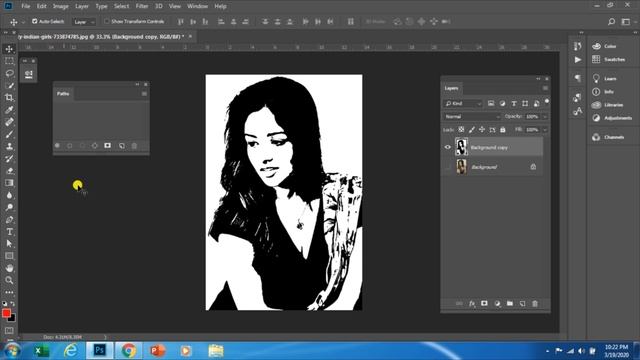Viewport: 640px width, 360px height.
Task: Open the Kind filter dropdown
Action: point(463,104)
